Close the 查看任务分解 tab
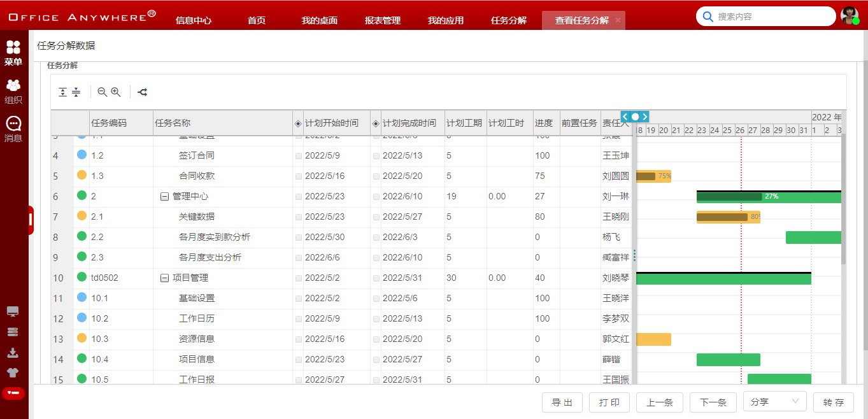 point(618,20)
